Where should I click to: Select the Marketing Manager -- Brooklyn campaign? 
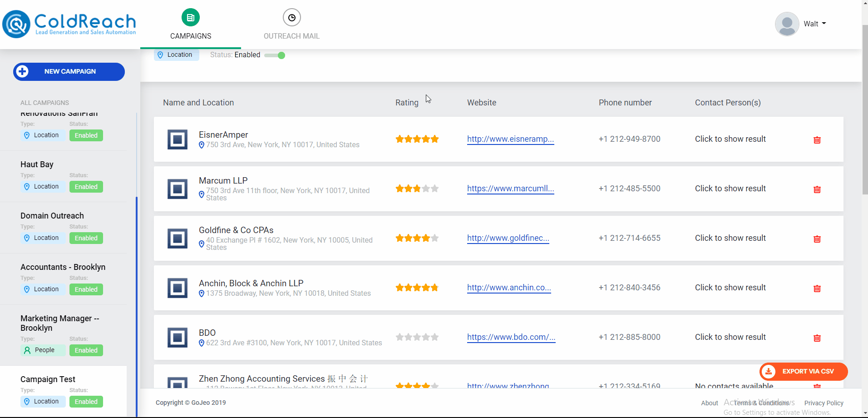pyautogui.click(x=59, y=323)
